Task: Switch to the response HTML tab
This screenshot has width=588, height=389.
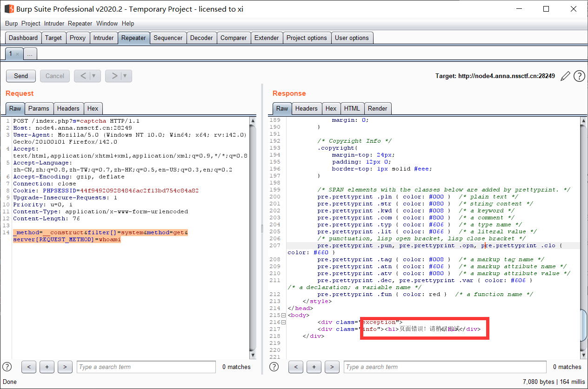Action: tap(352, 108)
